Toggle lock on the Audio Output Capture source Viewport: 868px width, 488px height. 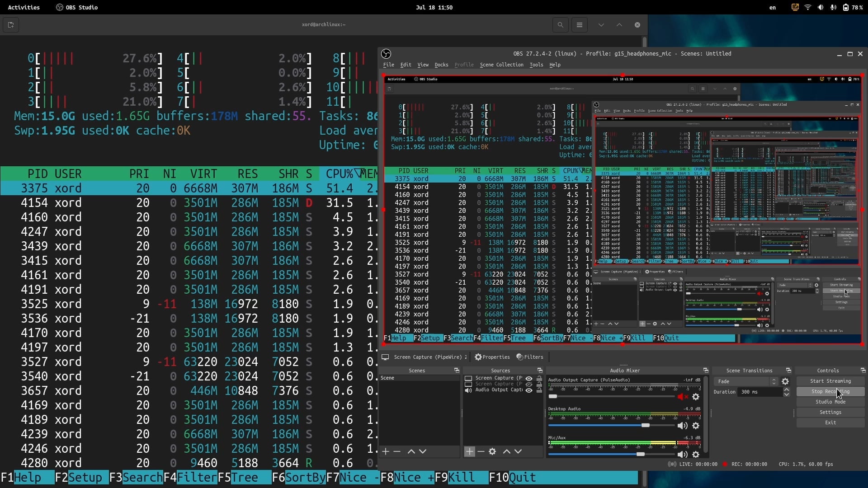(x=539, y=390)
